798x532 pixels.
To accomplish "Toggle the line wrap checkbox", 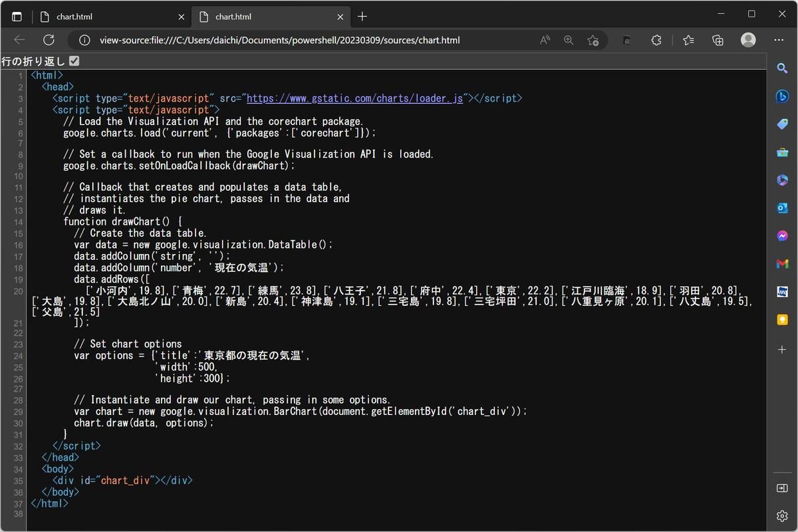I will [x=74, y=61].
